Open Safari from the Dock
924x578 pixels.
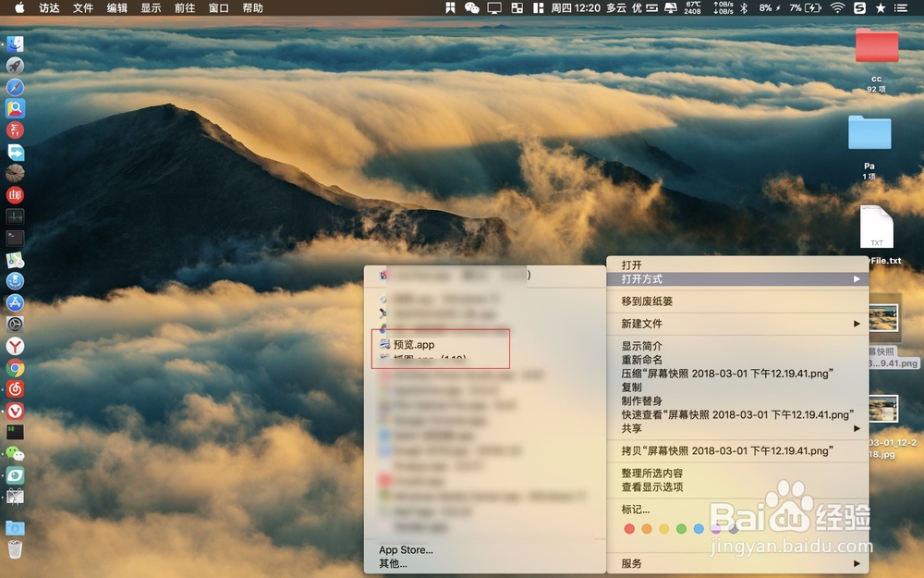pos(15,87)
